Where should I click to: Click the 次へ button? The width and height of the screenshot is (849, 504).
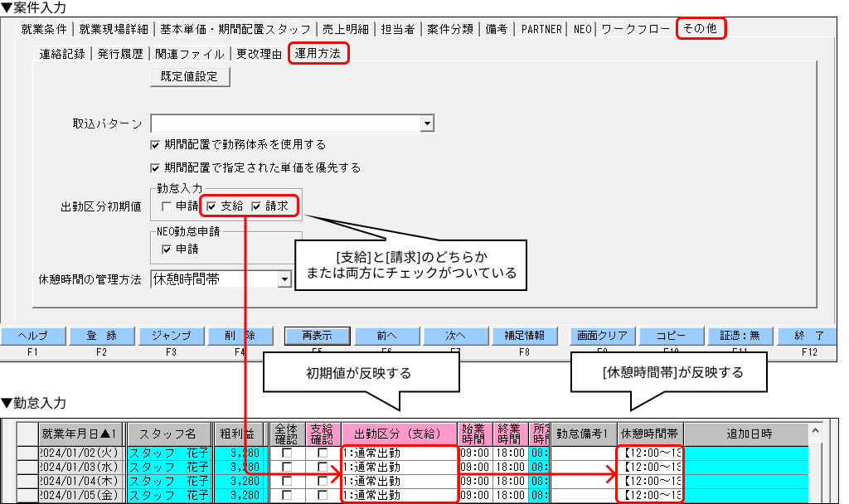coord(455,336)
